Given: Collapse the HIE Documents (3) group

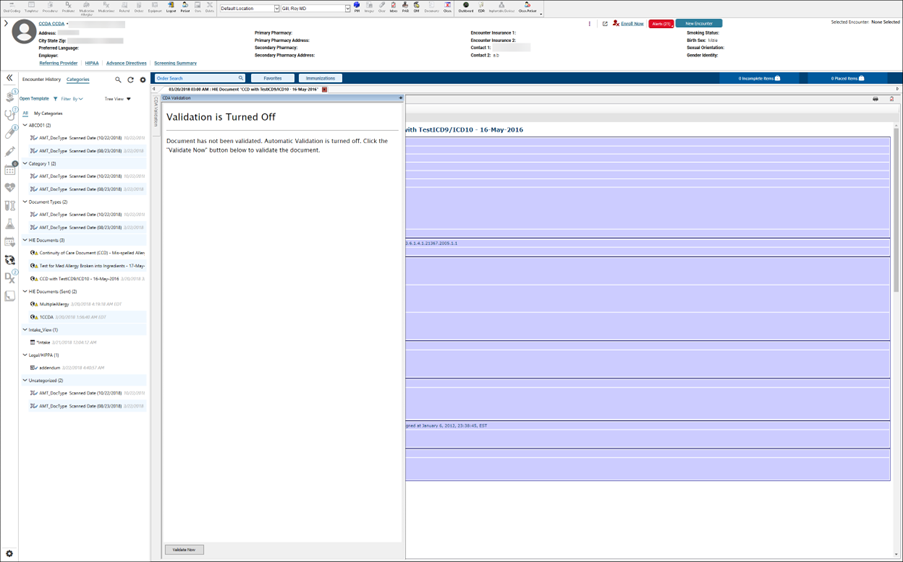Looking at the screenshot, I should (x=25, y=240).
